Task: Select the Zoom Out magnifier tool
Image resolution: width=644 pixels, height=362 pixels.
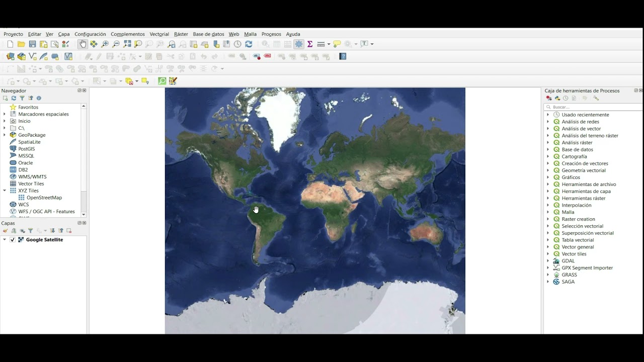Action: (116, 44)
